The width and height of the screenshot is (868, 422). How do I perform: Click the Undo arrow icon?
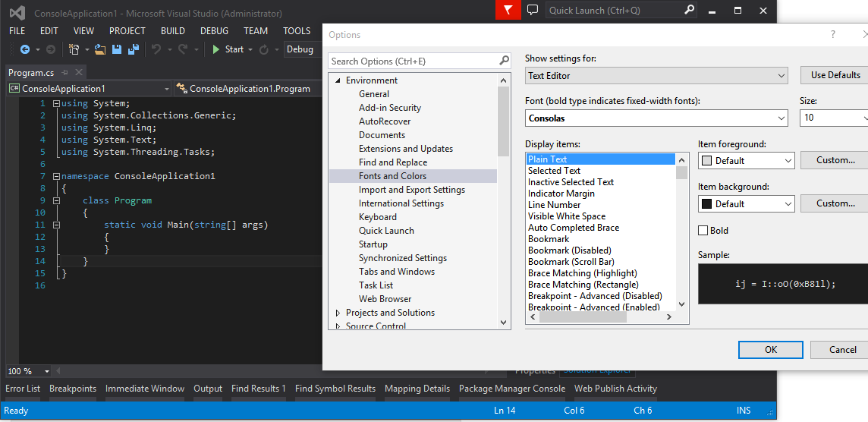click(156, 49)
